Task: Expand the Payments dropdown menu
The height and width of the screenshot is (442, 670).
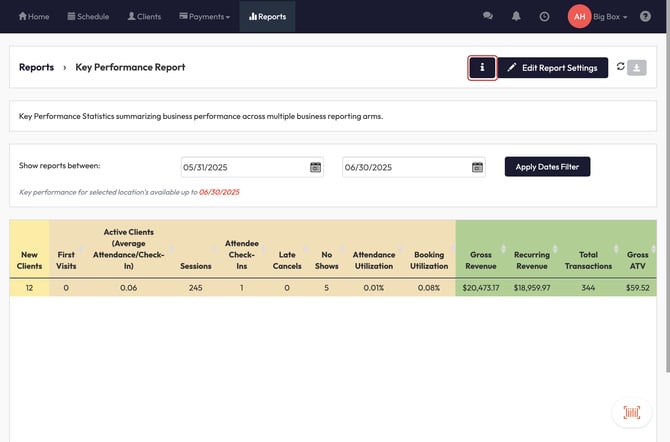Action: 204,17
